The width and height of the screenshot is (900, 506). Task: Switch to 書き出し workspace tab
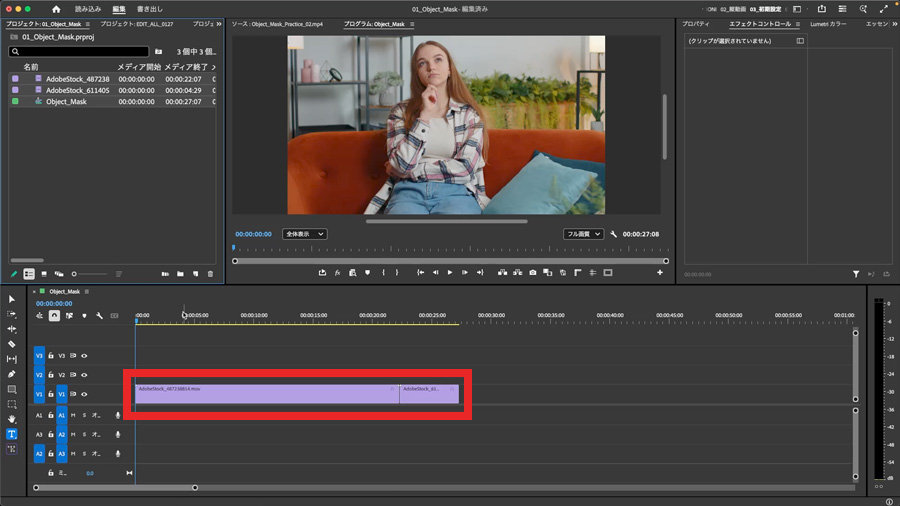point(150,9)
